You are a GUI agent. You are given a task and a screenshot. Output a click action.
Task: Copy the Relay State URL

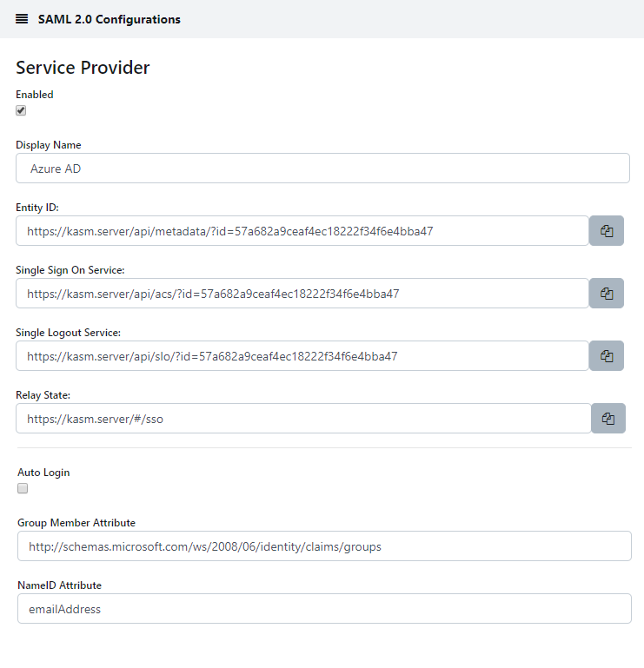coord(607,419)
